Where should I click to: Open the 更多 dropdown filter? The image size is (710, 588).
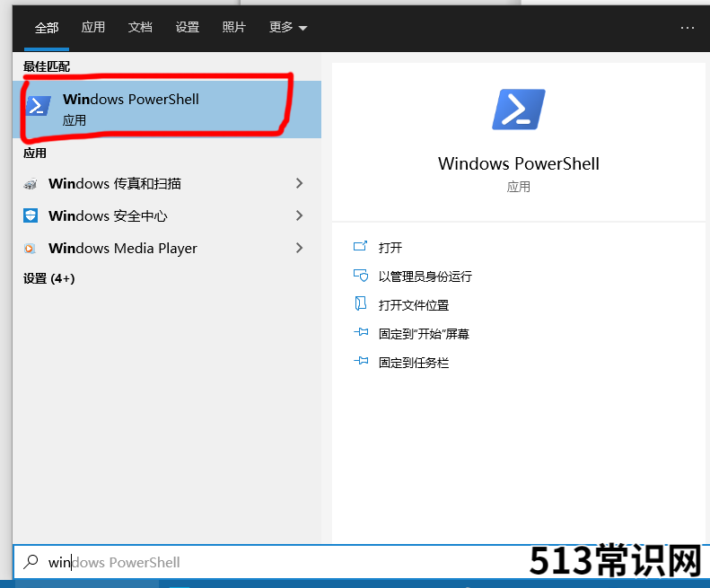pyautogui.click(x=288, y=28)
